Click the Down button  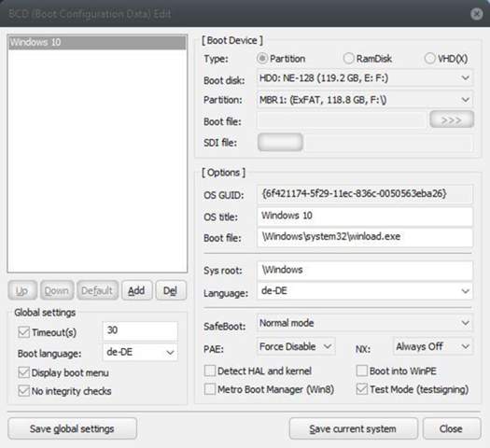pyautogui.click(x=57, y=291)
